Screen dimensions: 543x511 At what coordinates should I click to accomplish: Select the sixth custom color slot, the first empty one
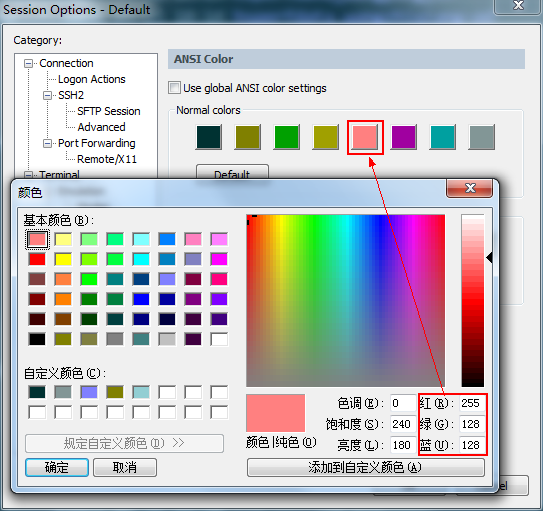(167, 392)
